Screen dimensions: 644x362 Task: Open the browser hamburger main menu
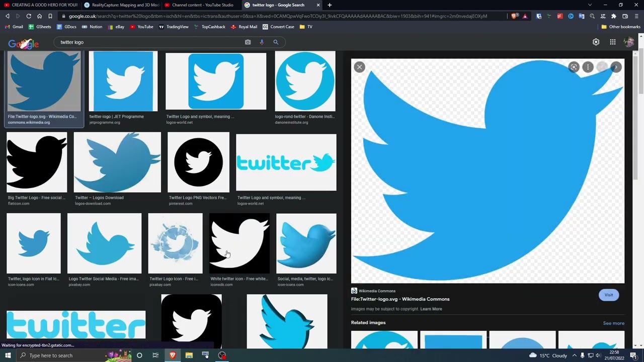[x=636, y=16]
